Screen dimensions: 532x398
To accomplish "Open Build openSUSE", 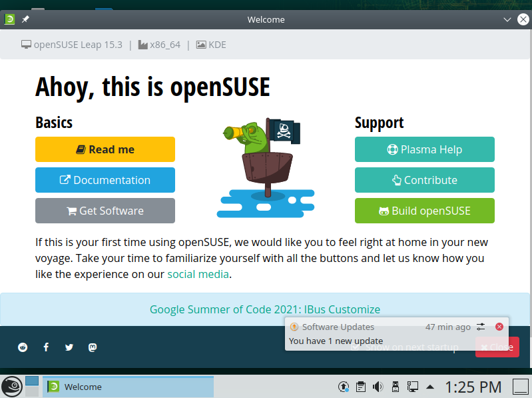I will [425, 211].
